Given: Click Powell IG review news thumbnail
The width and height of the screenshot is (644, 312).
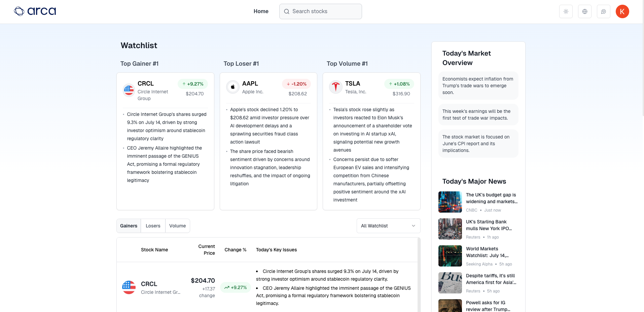Looking at the screenshot, I should [x=450, y=306].
